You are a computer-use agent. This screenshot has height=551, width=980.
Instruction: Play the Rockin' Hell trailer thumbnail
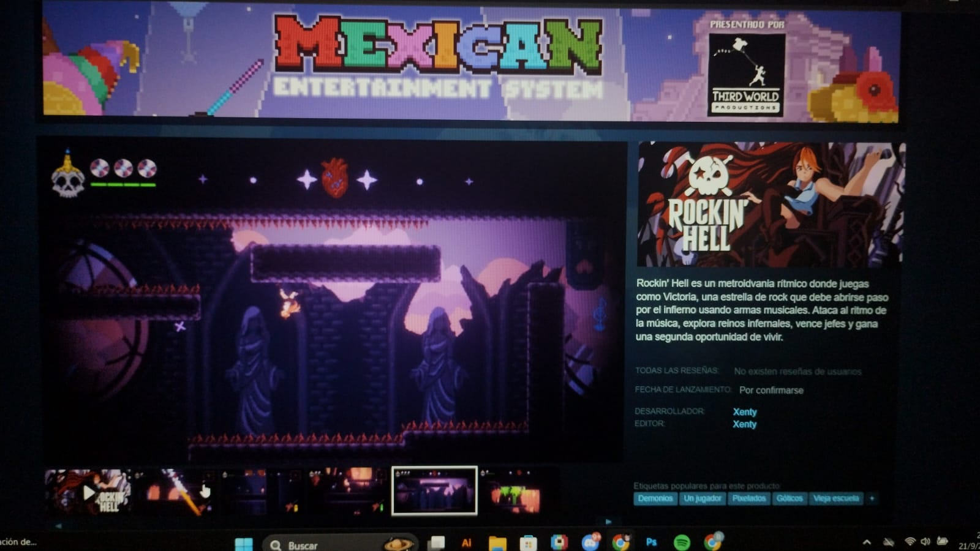point(88,492)
